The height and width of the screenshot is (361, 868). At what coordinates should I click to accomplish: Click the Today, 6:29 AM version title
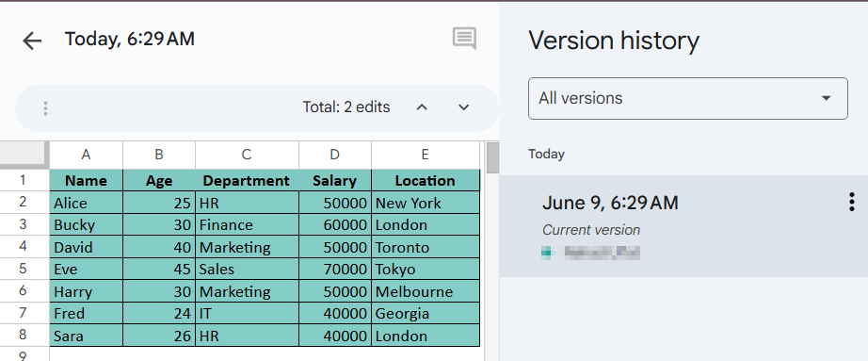tap(130, 39)
